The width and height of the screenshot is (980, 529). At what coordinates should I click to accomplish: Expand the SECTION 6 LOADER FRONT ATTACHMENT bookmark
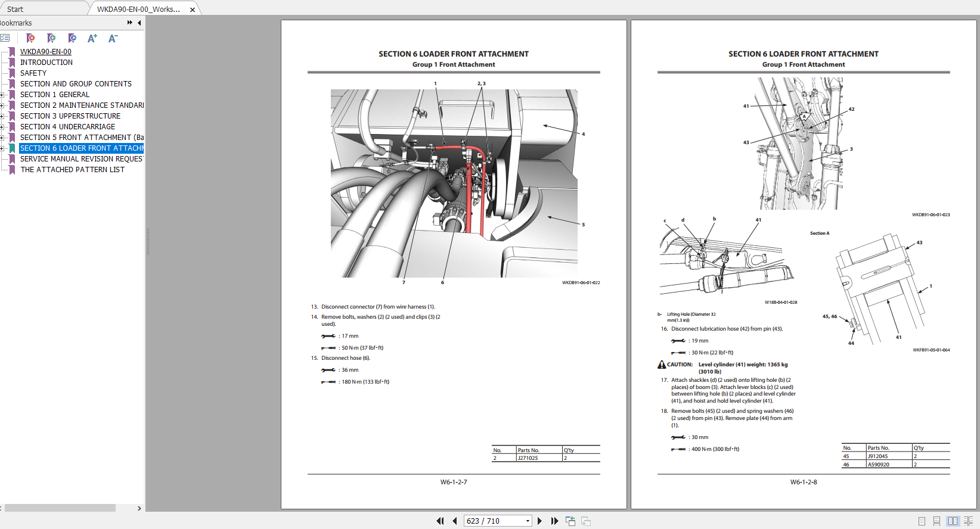[x=2, y=148]
